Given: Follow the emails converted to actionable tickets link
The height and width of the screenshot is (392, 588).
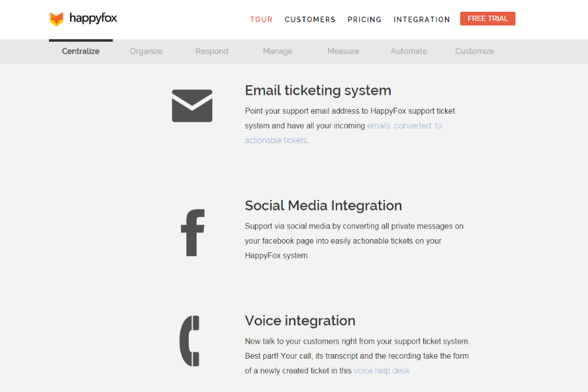Looking at the screenshot, I should [404, 125].
